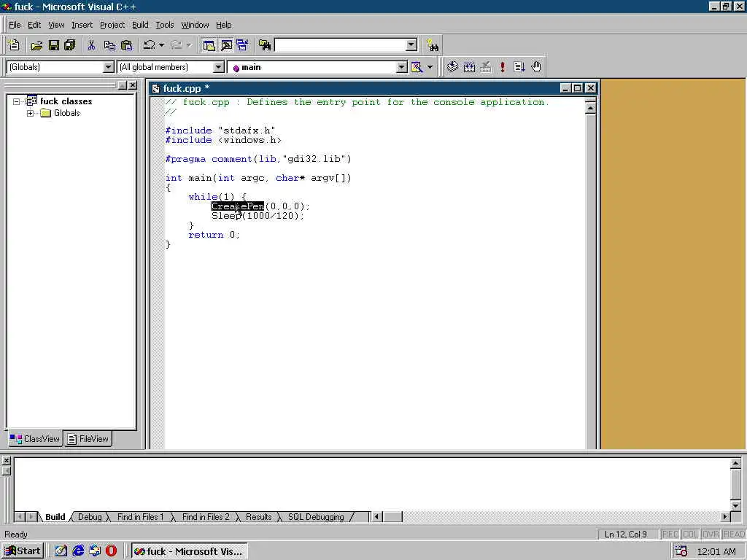Click the Save All icon
Viewport: 747px width, 560px height.
70,45
